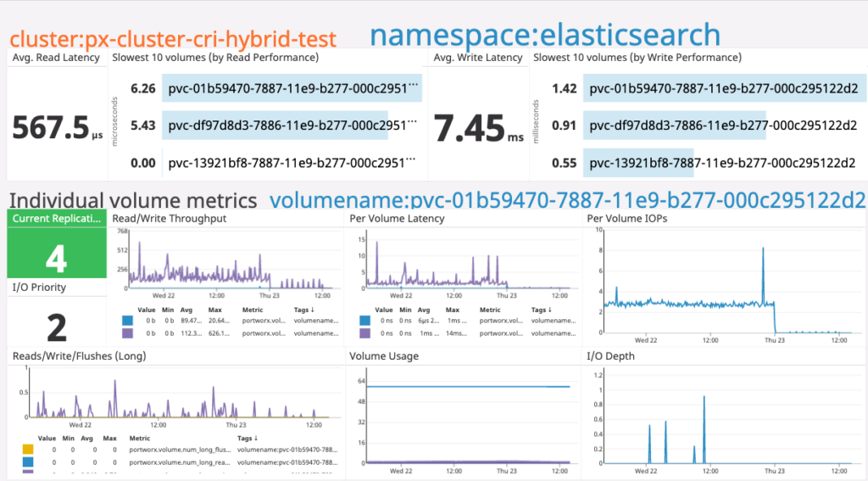This screenshot has height=481, width=868.
Task: Click the blue swatch in Per Volume Latency legend
Action: (365, 322)
